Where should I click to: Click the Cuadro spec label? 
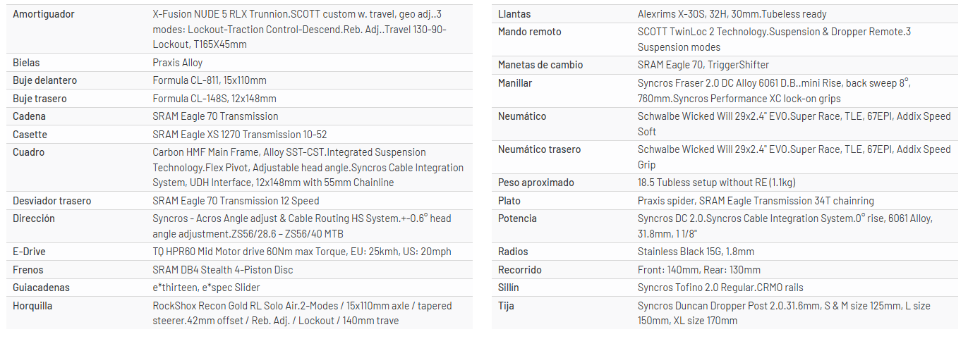pos(29,152)
